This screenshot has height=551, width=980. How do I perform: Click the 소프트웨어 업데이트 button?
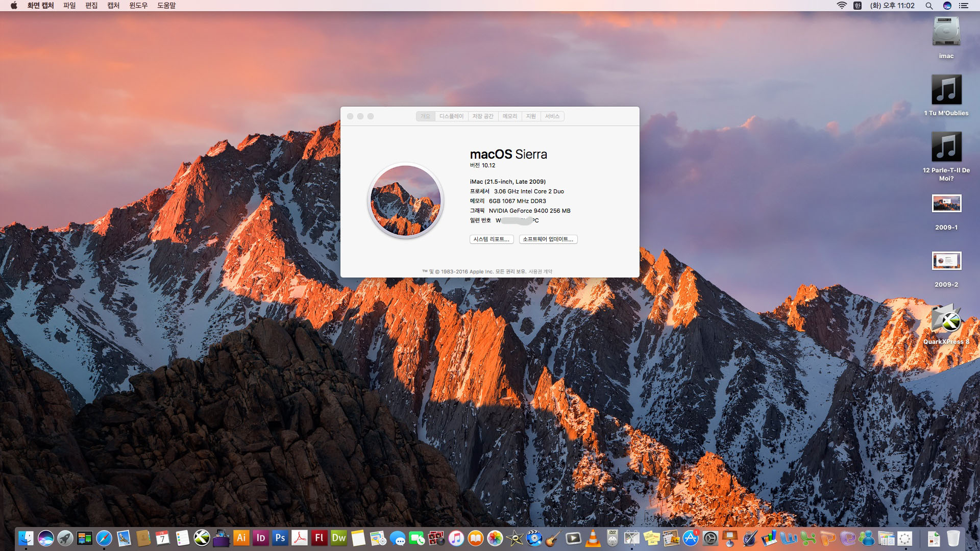548,239
